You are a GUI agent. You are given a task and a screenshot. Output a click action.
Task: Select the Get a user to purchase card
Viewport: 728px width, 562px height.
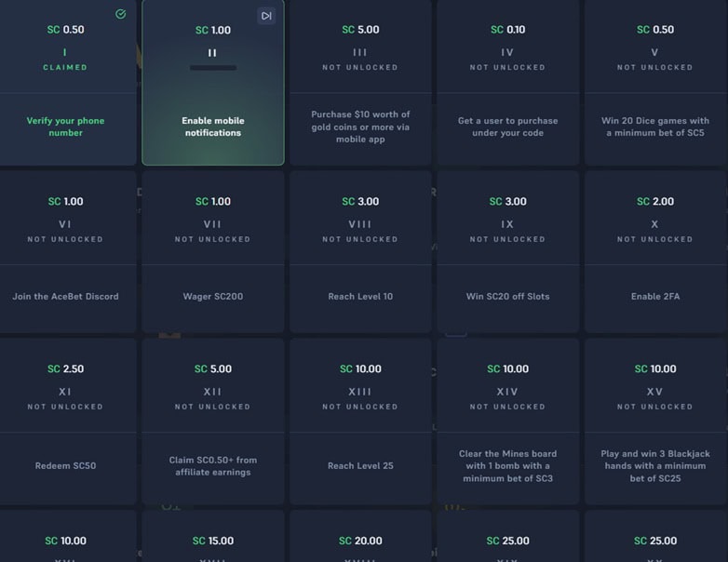(x=508, y=83)
